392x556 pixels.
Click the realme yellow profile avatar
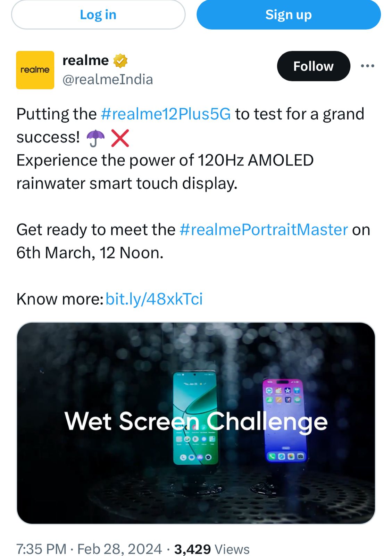pos(35,70)
